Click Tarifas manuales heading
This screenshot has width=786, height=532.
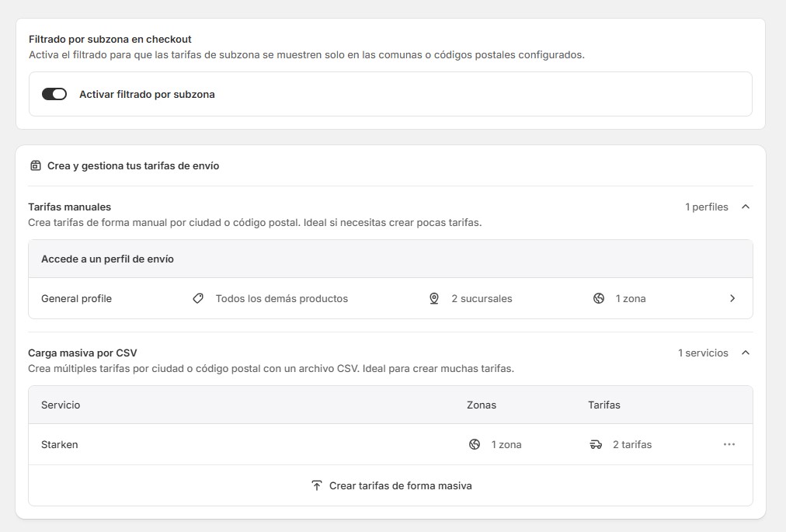[x=70, y=207]
